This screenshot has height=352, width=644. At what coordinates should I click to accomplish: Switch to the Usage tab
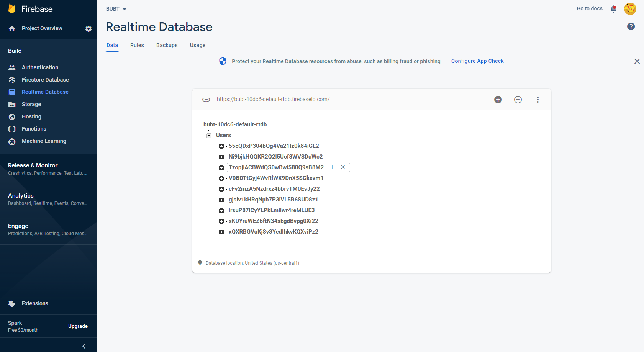click(197, 45)
